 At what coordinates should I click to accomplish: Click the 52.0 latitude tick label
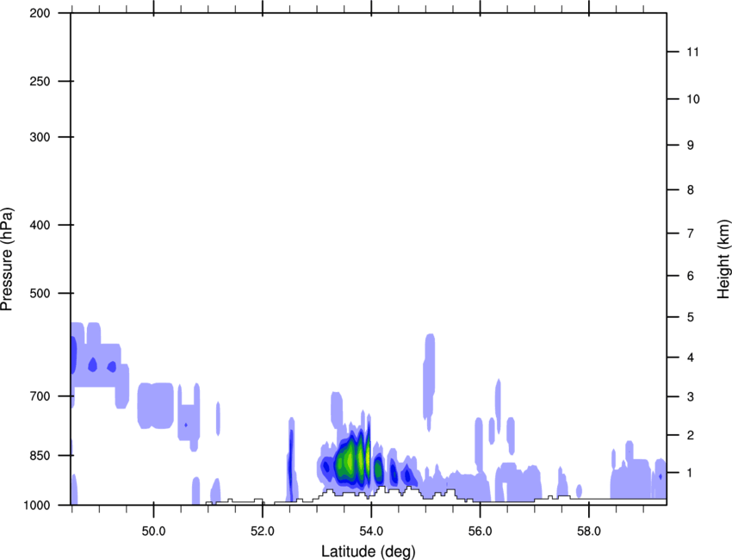[x=263, y=532]
